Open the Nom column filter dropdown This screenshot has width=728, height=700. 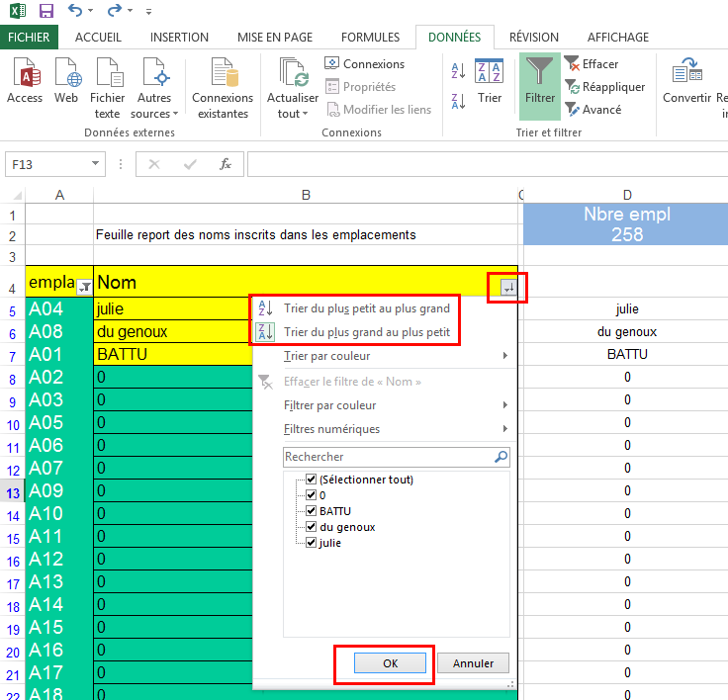507,287
